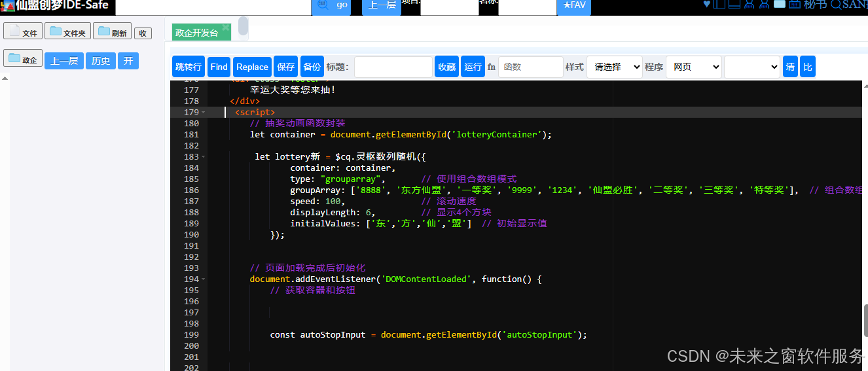Open the 程序 网页 dropdown
The height and width of the screenshot is (371, 868).
(694, 67)
